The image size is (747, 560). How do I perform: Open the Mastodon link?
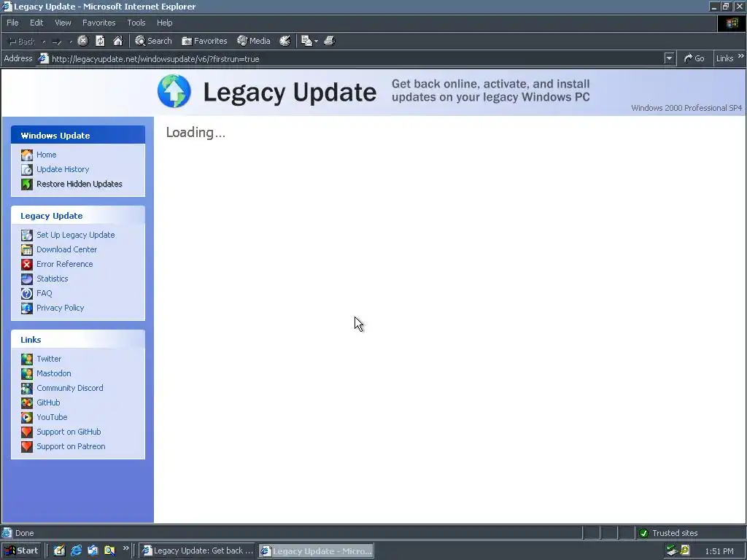[x=54, y=373]
